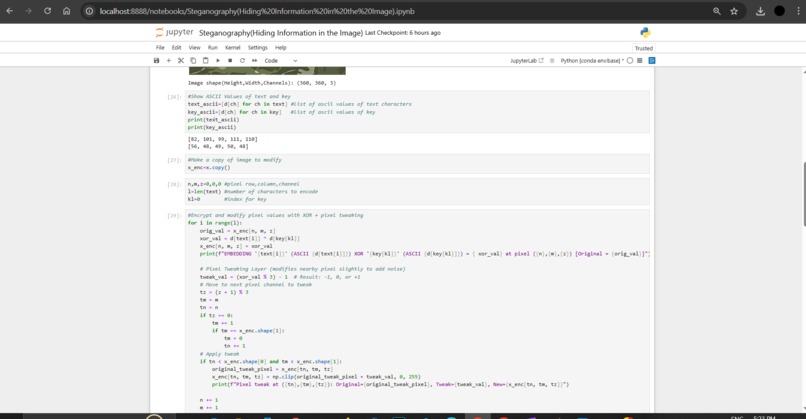Viewport: 806px width, 419px height.
Task: Open the Help menu
Action: (281, 47)
